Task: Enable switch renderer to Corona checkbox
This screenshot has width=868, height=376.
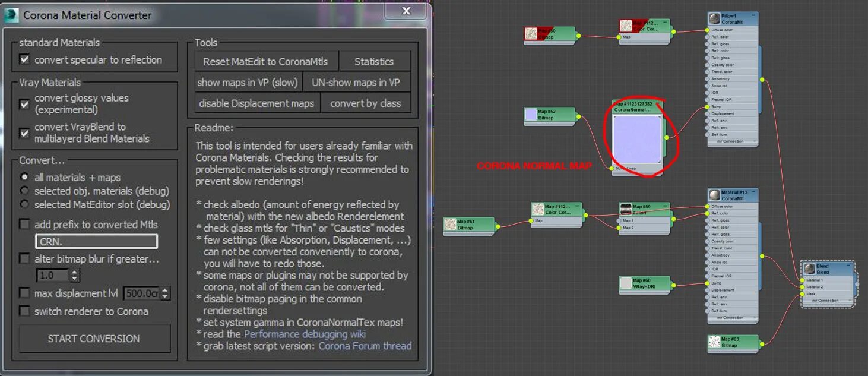Action: click(24, 311)
